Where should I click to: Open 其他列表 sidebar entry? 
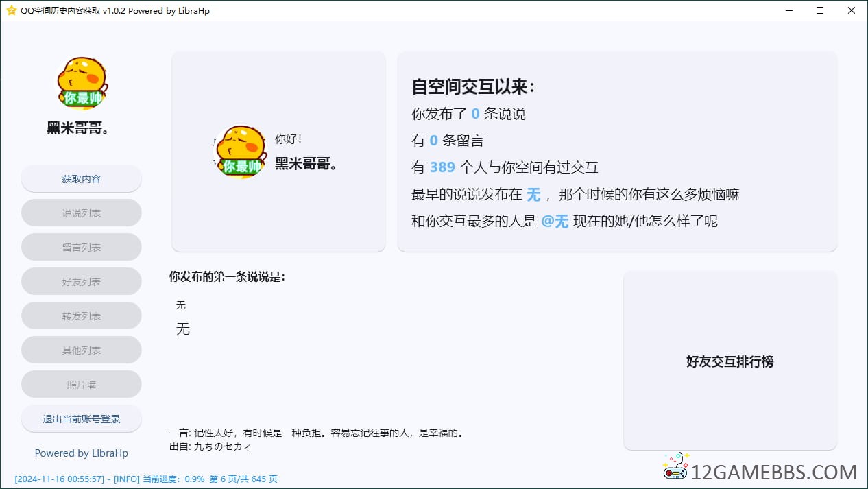pyautogui.click(x=82, y=350)
